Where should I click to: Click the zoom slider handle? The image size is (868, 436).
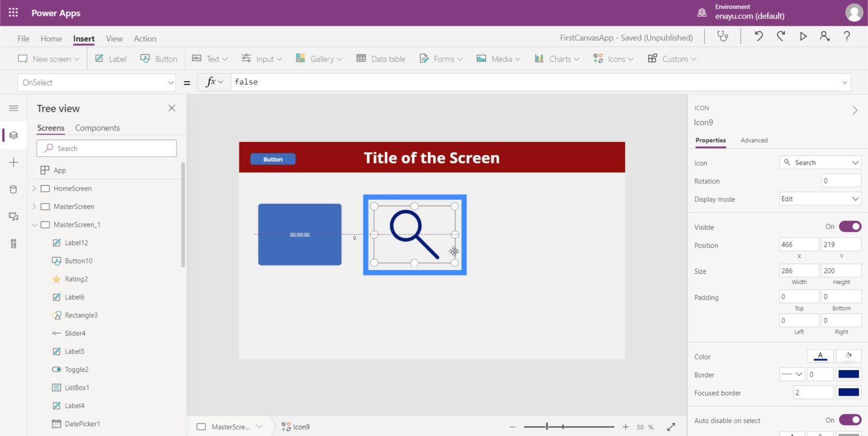pyautogui.click(x=547, y=427)
